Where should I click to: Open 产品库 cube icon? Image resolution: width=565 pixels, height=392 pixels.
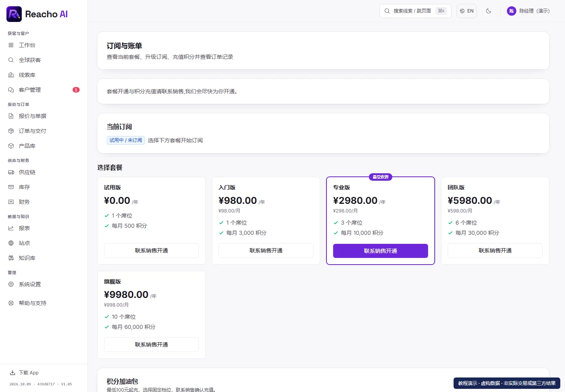pos(11,146)
